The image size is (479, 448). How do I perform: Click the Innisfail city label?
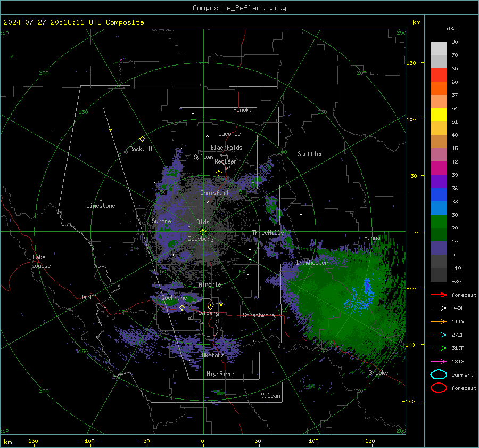[x=214, y=193]
